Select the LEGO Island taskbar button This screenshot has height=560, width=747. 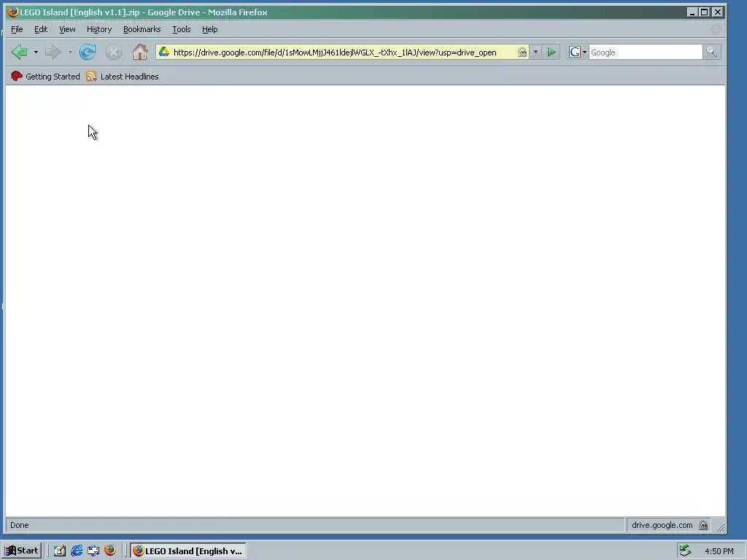(x=188, y=551)
